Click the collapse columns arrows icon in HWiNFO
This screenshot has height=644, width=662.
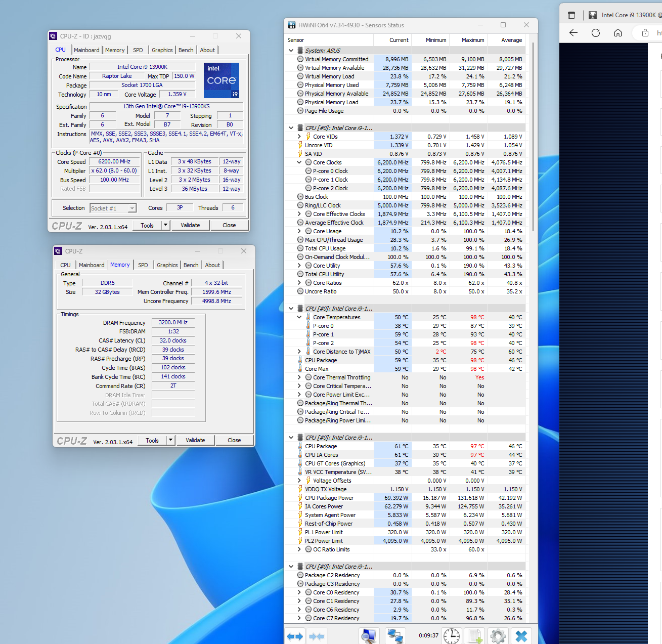(x=317, y=636)
